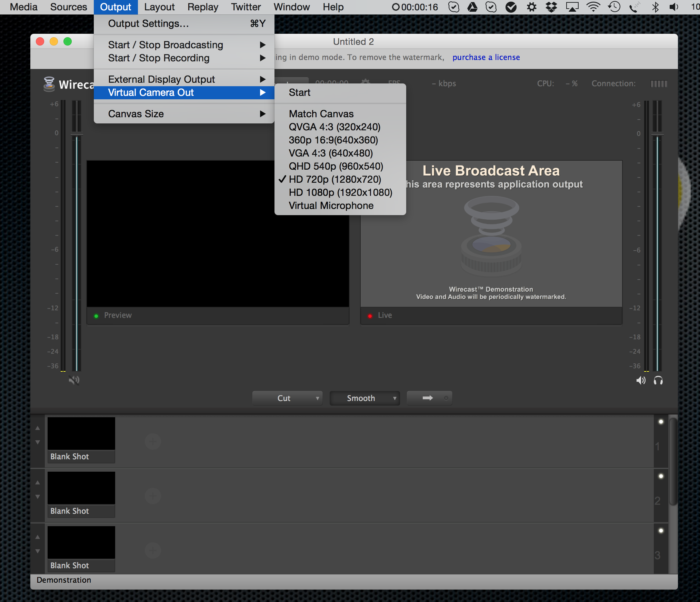Toggle layer 1 visibility dot
The width and height of the screenshot is (700, 602).
click(661, 421)
